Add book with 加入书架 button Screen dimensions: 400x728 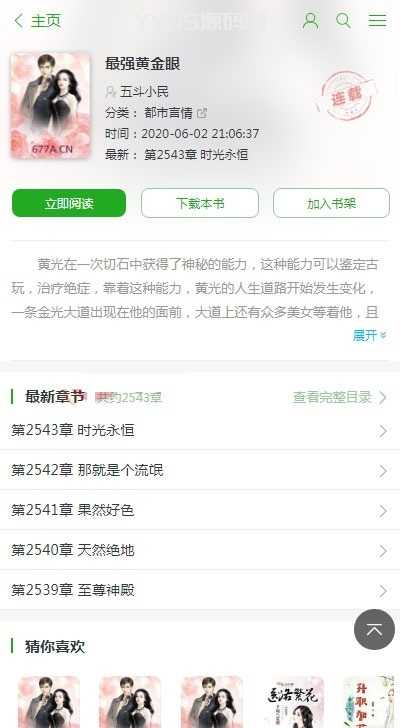click(x=331, y=203)
